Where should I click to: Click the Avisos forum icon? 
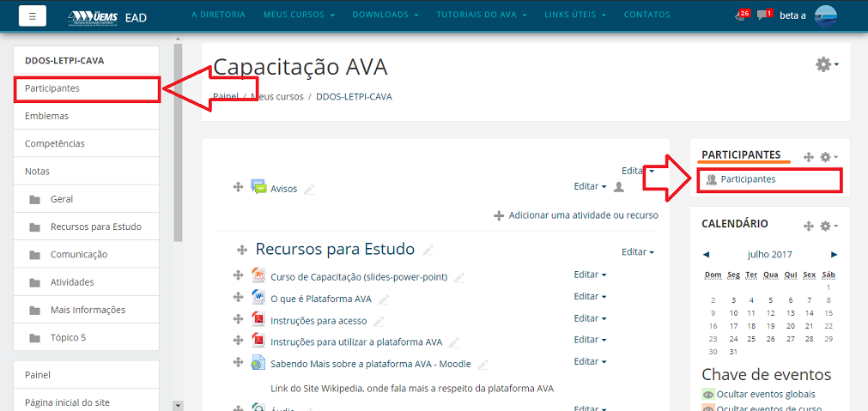click(258, 187)
